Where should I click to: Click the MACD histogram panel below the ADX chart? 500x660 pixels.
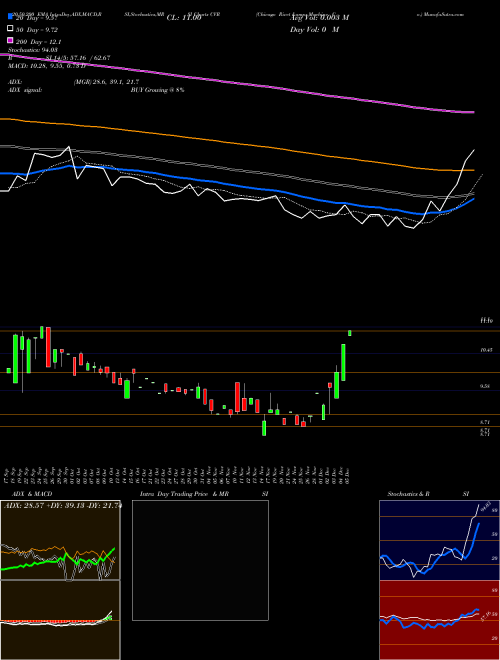point(60,620)
